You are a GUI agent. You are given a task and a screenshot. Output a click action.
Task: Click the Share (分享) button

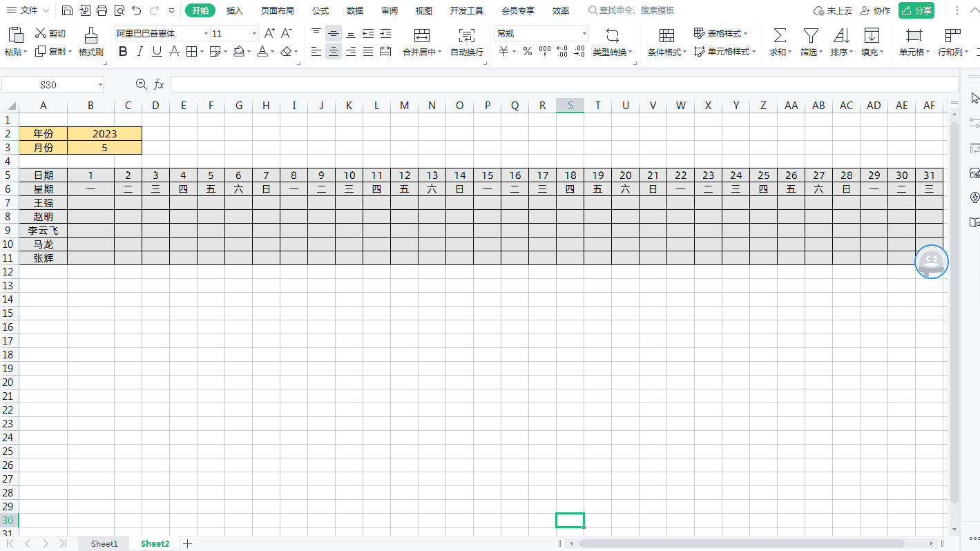916,10
